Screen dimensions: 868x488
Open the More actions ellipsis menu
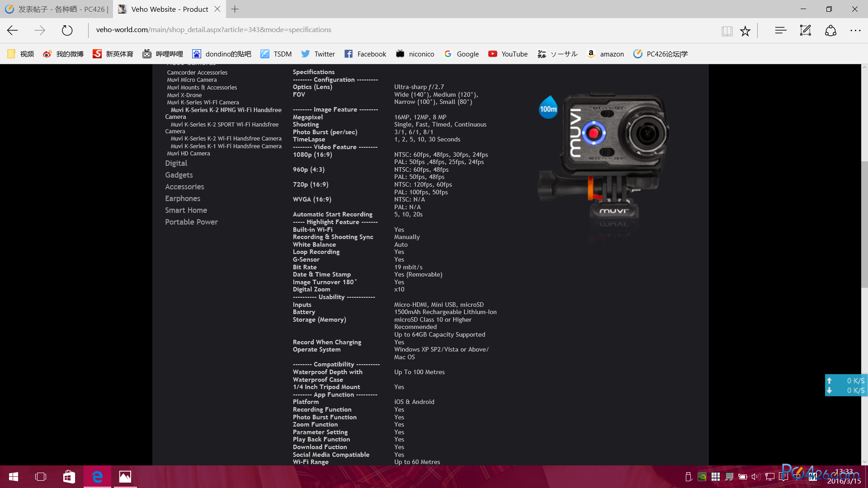pyautogui.click(x=855, y=30)
